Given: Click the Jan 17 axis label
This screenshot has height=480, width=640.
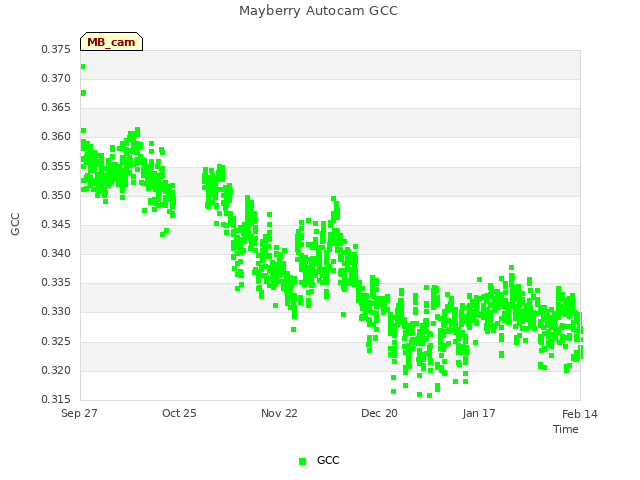Looking at the screenshot, I should tap(479, 413).
